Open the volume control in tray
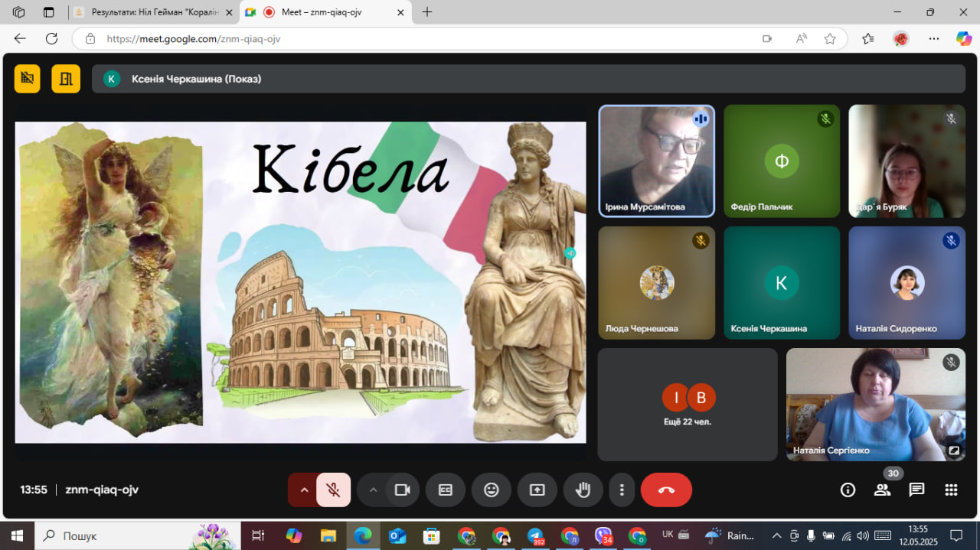The height and width of the screenshot is (550, 980). [x=863, y=535]
